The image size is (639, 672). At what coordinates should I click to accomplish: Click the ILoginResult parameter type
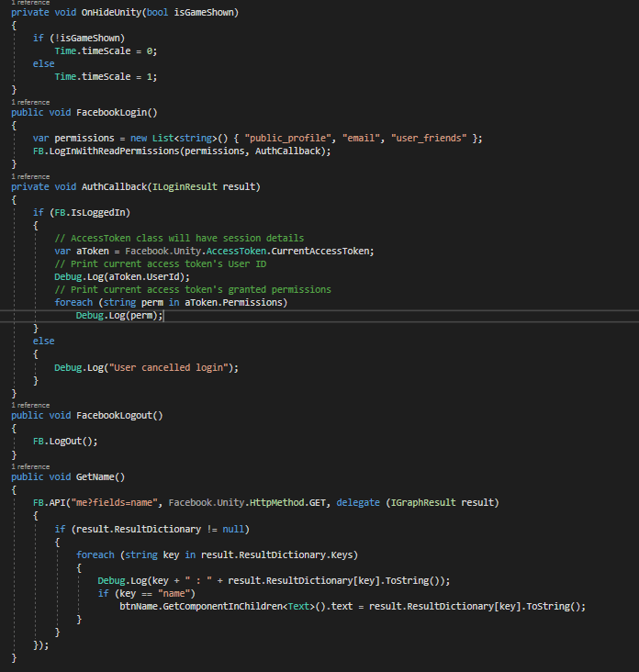tap(185, 187)
